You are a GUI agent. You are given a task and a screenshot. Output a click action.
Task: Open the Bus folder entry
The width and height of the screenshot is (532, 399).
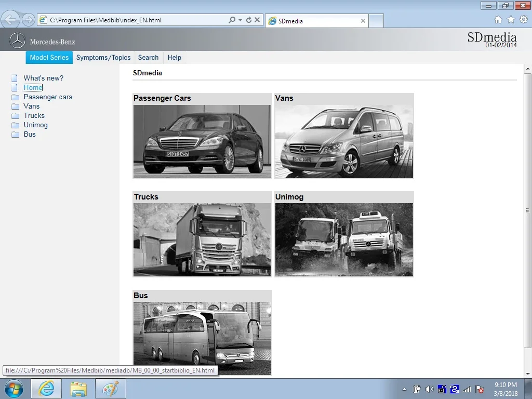pos(30,135)
